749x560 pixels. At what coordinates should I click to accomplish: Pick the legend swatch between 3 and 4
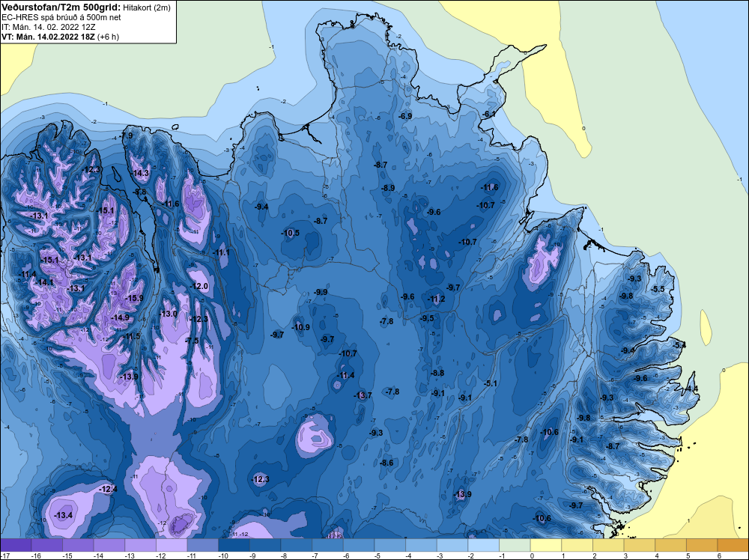click(x=640, y=545)
